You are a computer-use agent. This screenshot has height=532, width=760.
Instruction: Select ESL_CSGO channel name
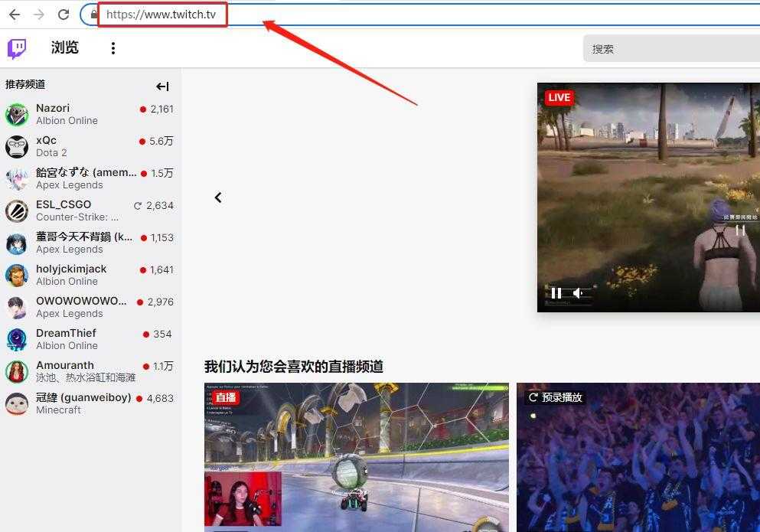[x=64, y=204]
